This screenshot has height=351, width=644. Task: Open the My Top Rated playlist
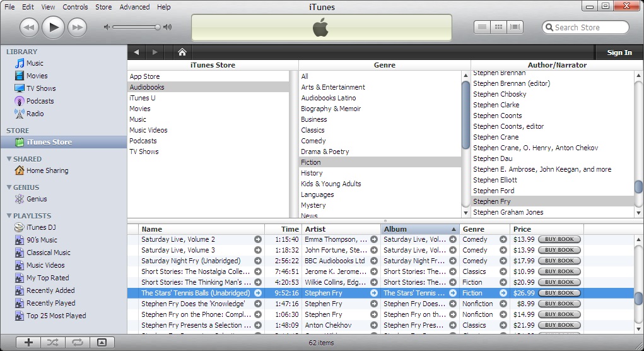tap(48, 278)
